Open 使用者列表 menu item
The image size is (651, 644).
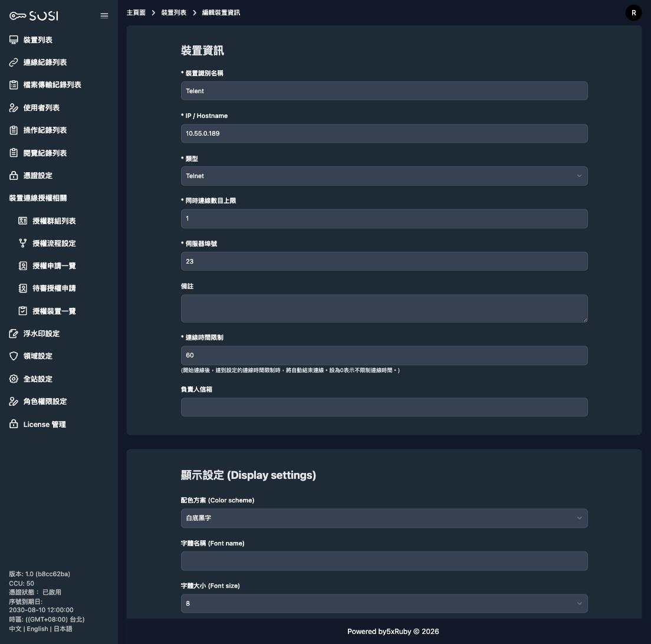pos(41,108)
